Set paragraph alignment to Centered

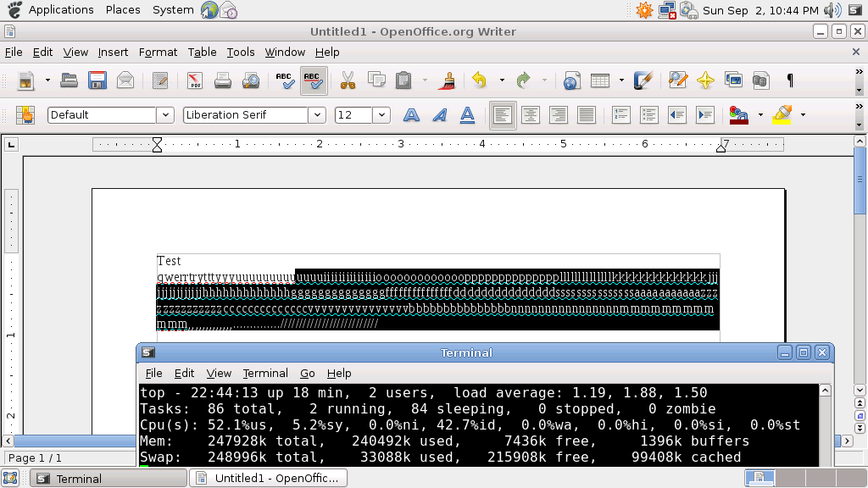pos(531,115)
